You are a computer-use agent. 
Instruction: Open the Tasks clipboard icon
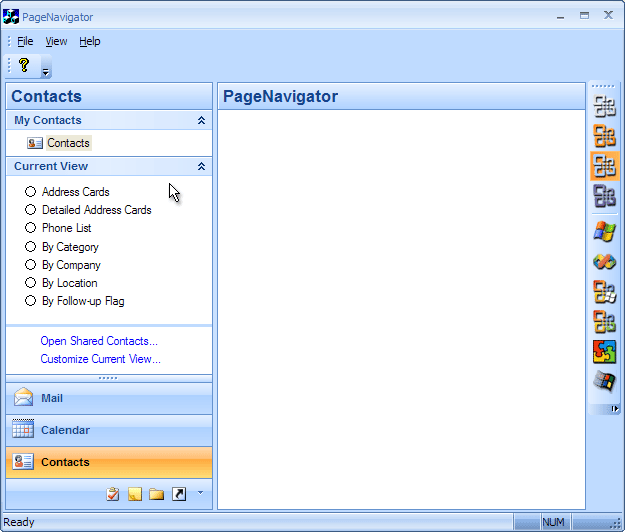click(x=113, y=494)
